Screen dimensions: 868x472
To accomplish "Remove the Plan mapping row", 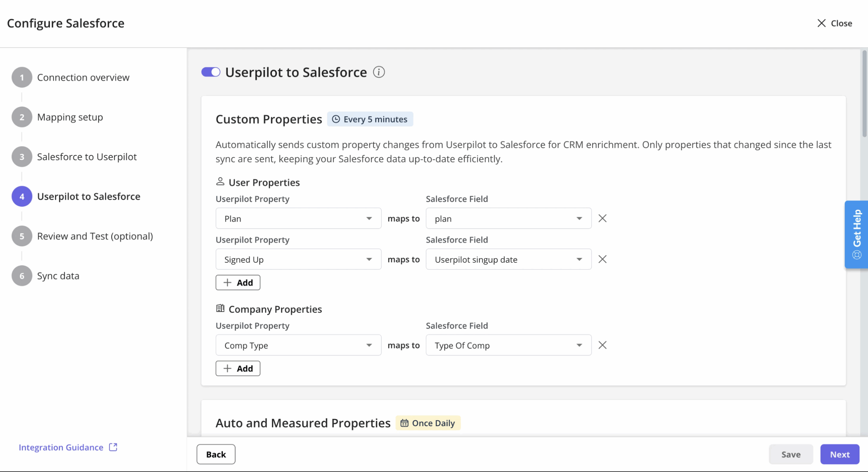I will 602,218.
